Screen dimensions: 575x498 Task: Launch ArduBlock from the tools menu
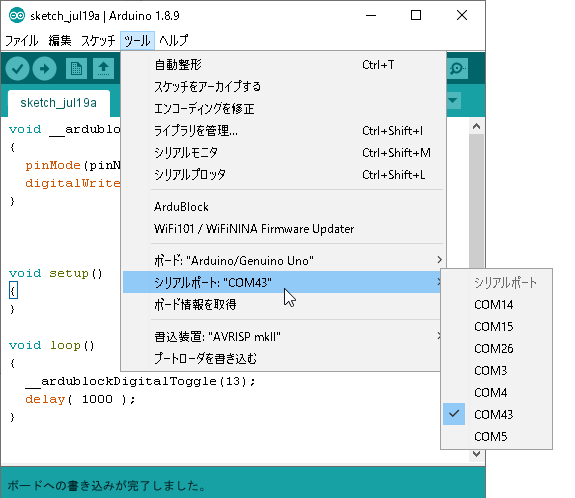283,207
